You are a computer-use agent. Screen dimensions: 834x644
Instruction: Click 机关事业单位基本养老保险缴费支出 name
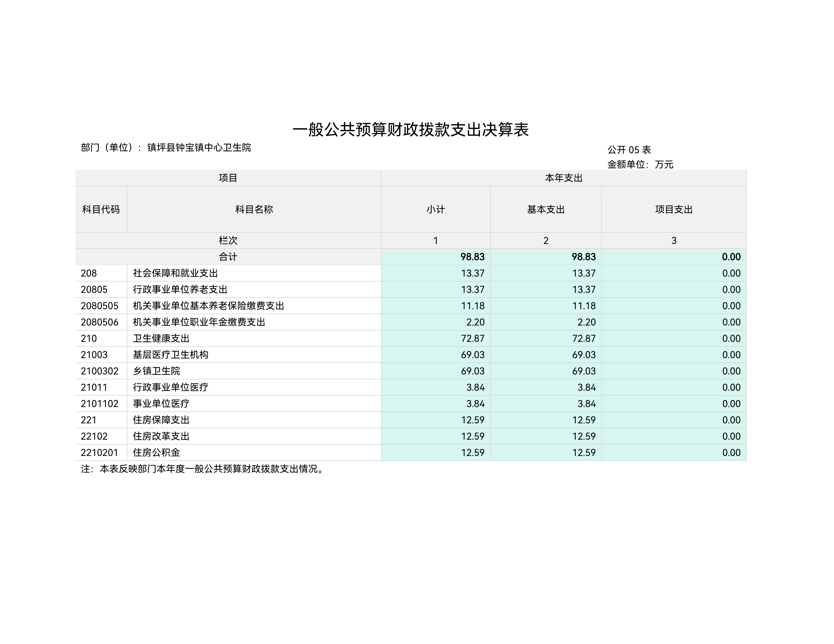click(208, 306)
